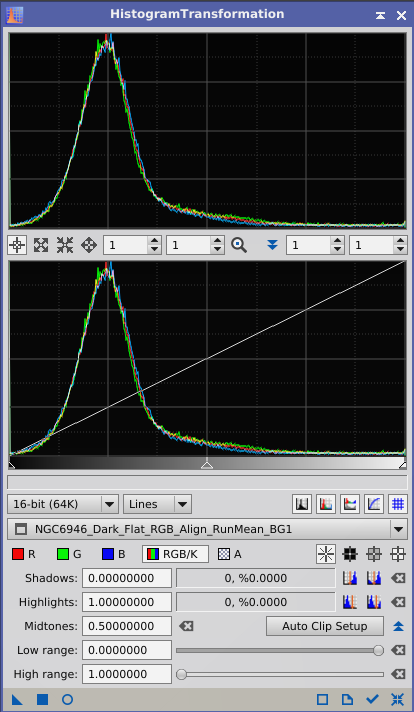Screen dimensions: 414x712
Task: Click the Midtones value input field
Action: 127,626
